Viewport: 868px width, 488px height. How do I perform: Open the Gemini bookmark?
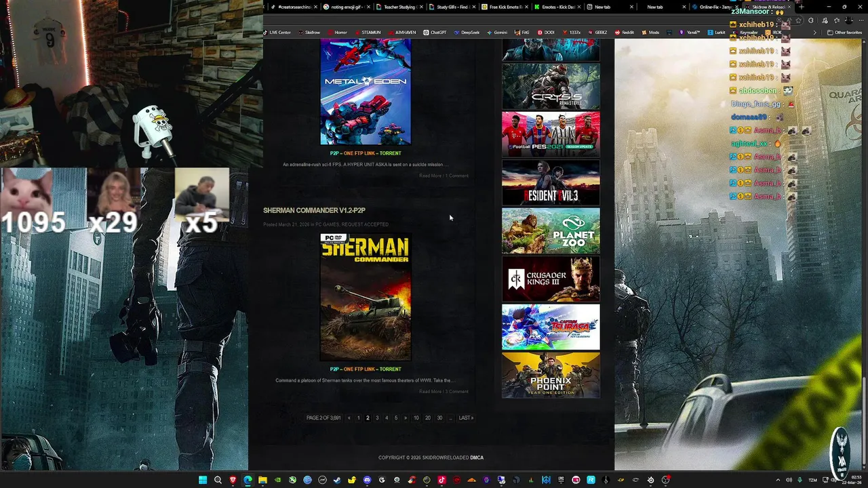[497, 33]
